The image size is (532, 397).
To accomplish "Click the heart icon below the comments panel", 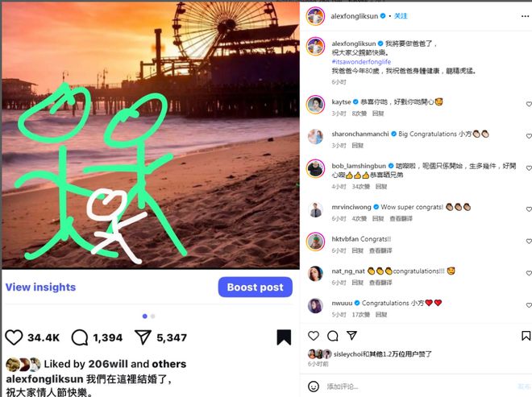I will [x=314, y=336].
